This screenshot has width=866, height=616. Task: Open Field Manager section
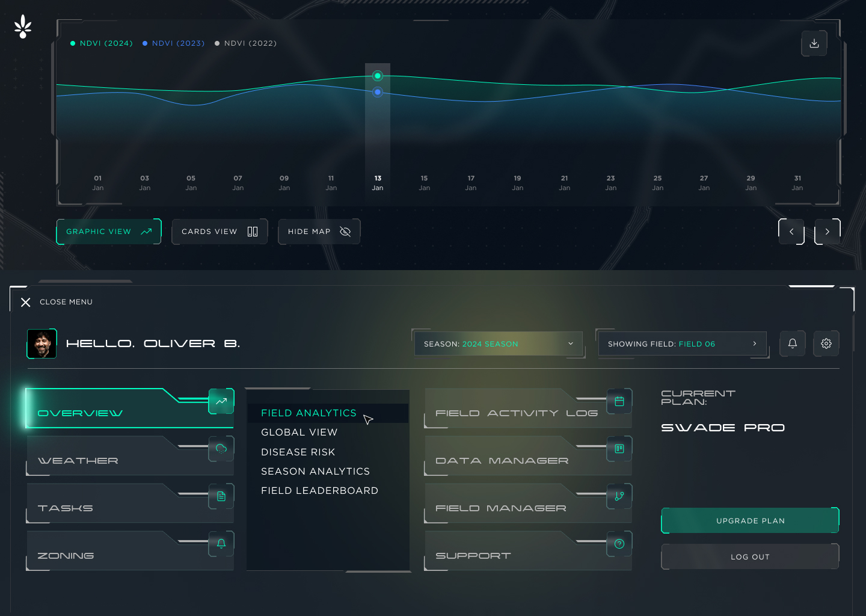pos(527,503)
